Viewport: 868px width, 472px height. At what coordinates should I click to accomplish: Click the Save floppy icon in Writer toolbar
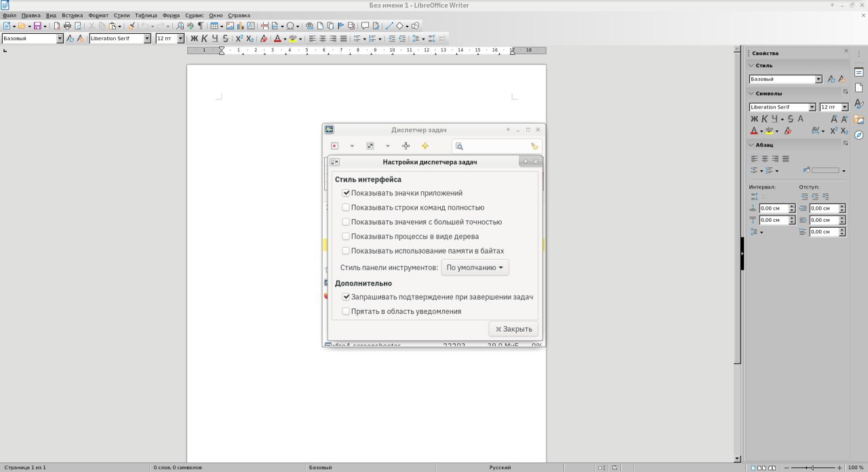point(37,26)
